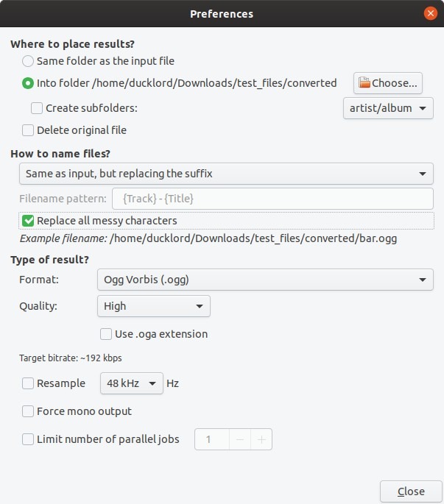444x504 pixels.
Task: Click the 'Format:' label
Action: [39, 280]
